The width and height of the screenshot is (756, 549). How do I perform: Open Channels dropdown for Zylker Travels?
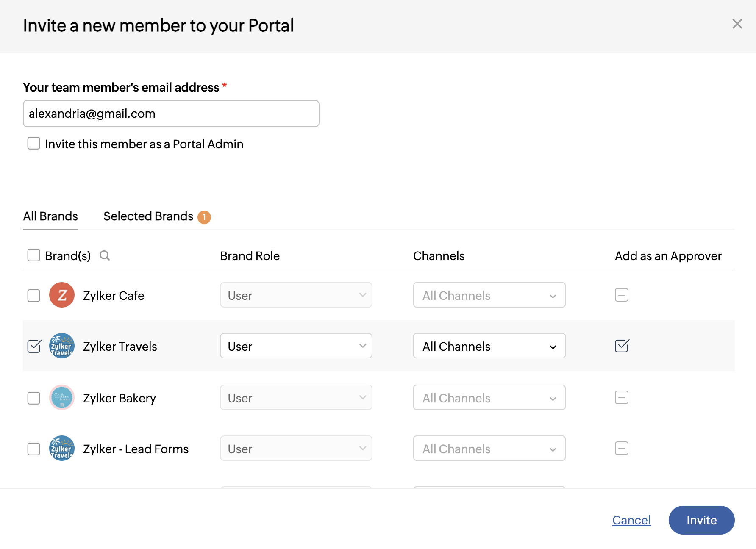click(x=489, y=346)
